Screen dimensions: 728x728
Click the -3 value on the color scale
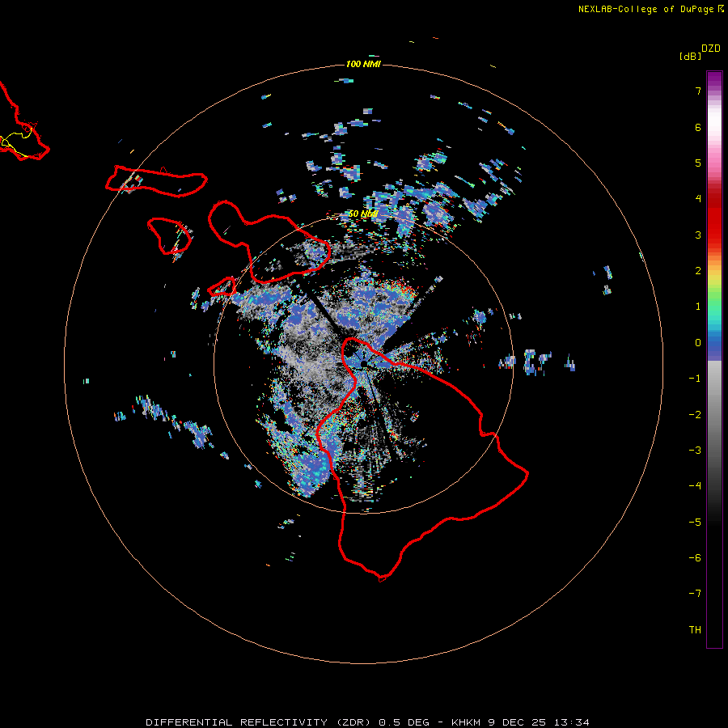[x=695, y=451]
